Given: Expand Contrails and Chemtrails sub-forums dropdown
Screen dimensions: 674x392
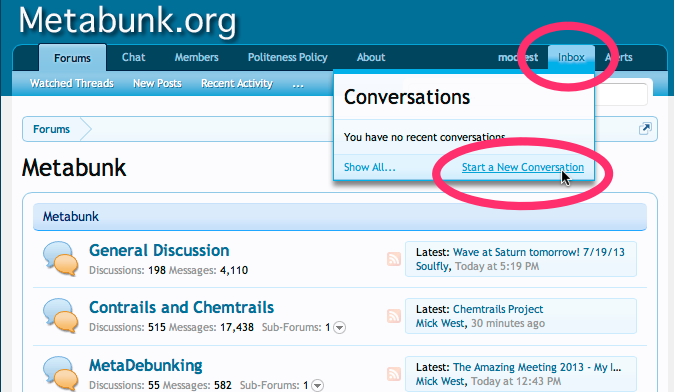Looking at the screenshot, I should (x=340, y=328).
